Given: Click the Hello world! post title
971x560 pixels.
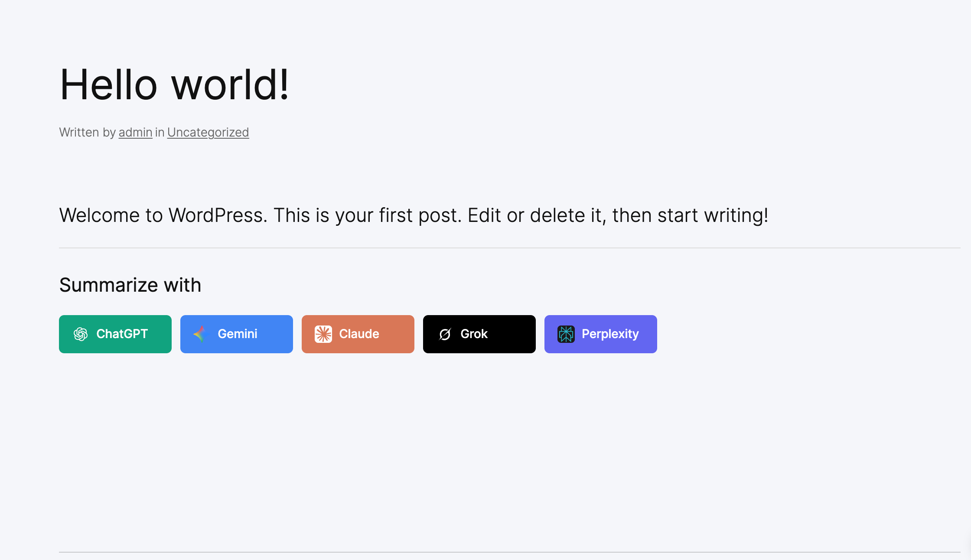Looking at the screenshot, I should [174, 85].
